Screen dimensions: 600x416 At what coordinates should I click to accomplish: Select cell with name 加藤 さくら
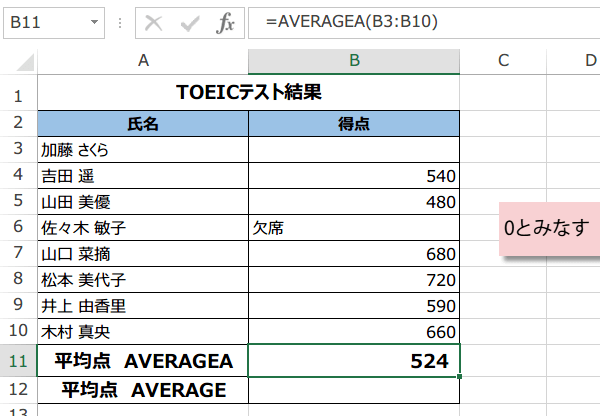pos(143,150)
